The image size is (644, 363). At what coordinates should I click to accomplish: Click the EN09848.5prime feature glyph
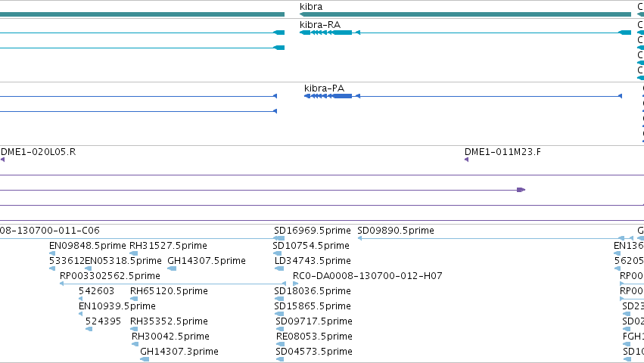[x=52, y=253]
